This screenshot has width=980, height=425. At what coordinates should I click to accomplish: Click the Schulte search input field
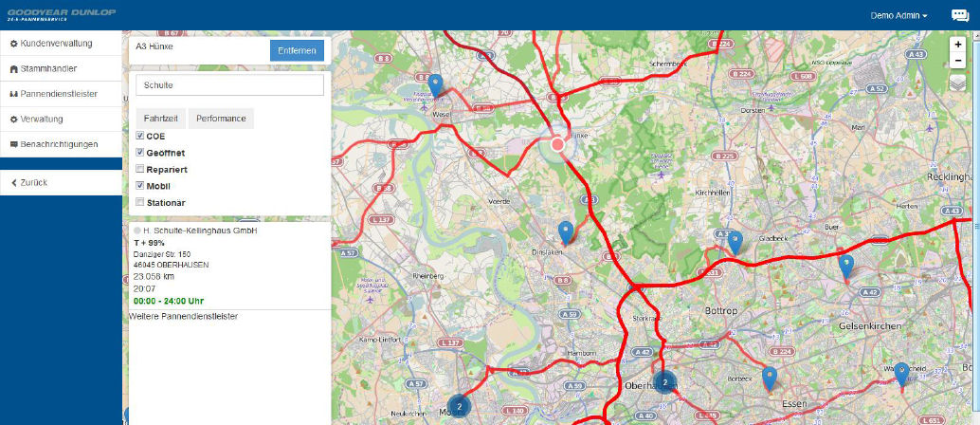(229, 85)
